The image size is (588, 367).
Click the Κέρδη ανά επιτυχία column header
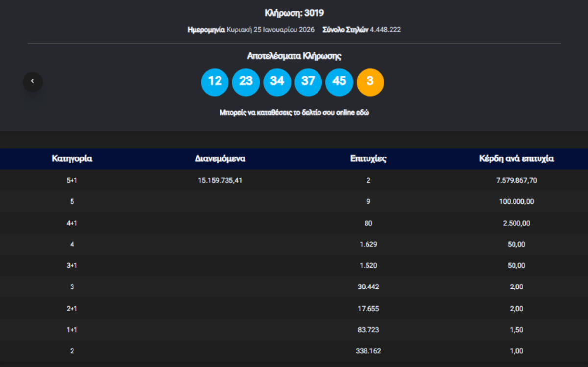[x=516, y=159]
